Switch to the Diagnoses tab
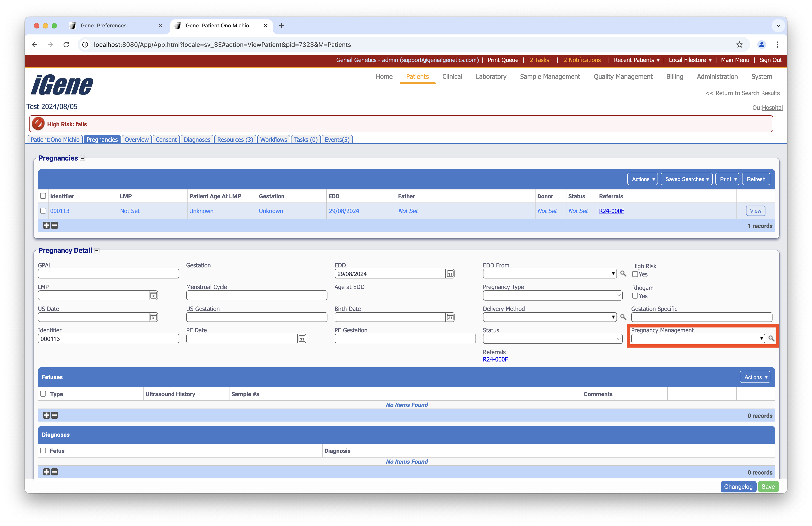This screenshot has height=526, width=812. [x=197, y=140]
